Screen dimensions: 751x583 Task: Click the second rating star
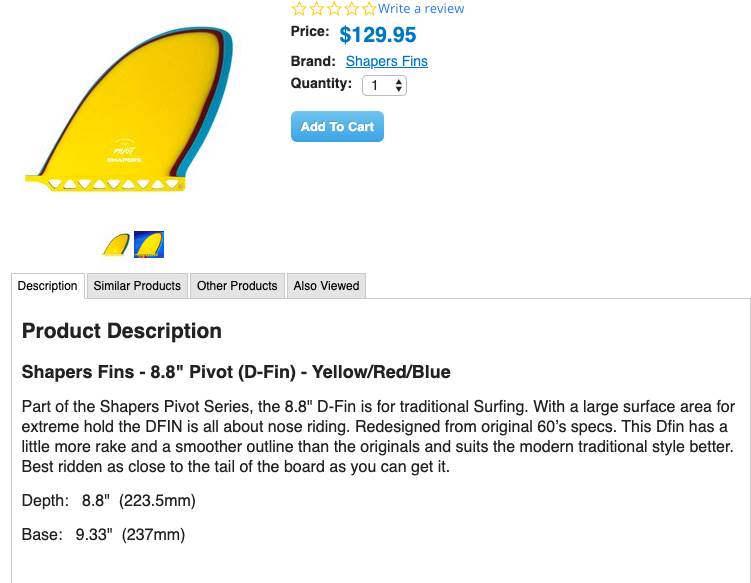[316, 8]
